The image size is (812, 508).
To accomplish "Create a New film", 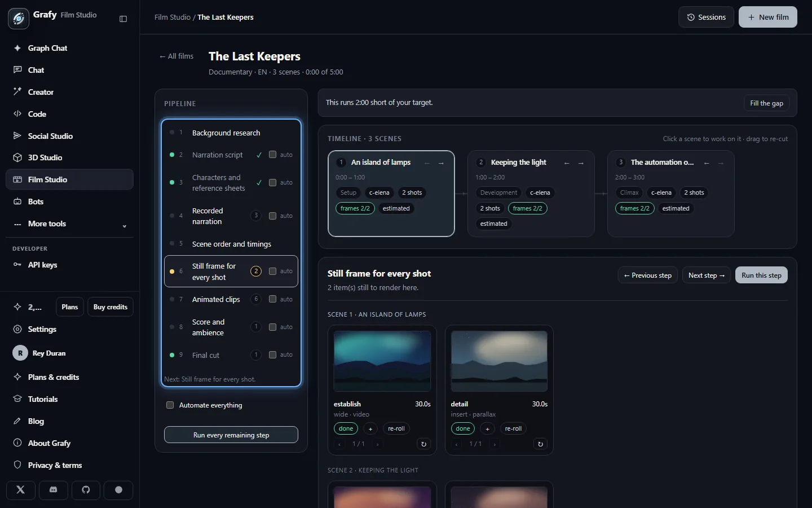I will click(x=768, y=17).
